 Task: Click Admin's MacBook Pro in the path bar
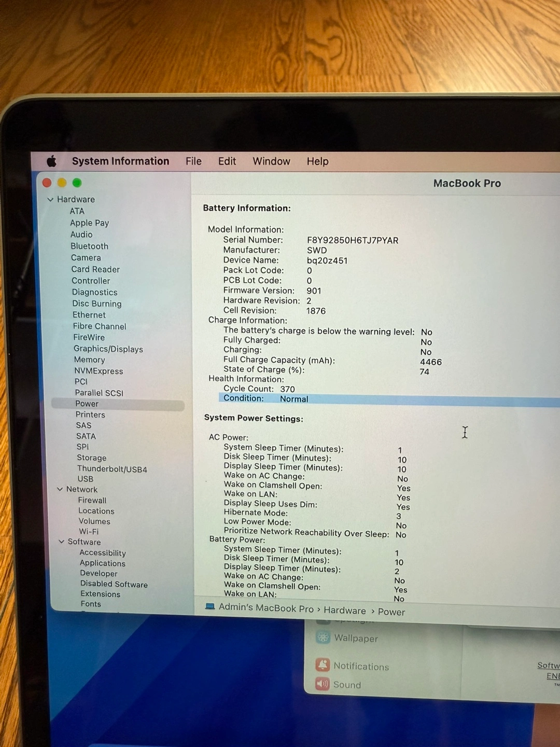coord(266,607)
